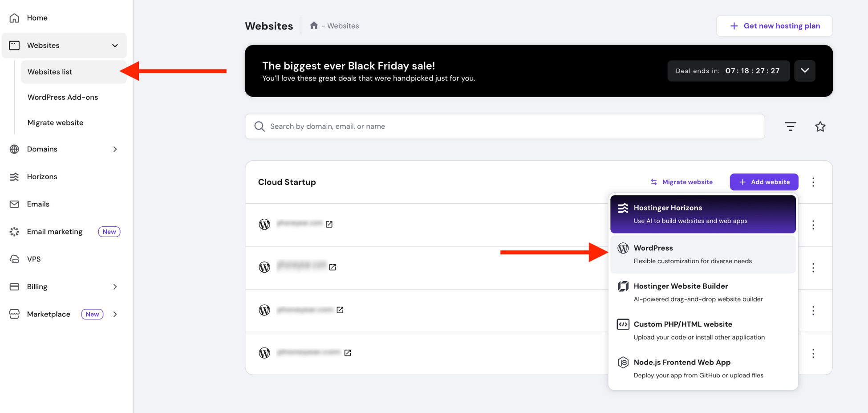
Task: Click the filter icon beside the search bar
Action: click(x=790, y=126)
